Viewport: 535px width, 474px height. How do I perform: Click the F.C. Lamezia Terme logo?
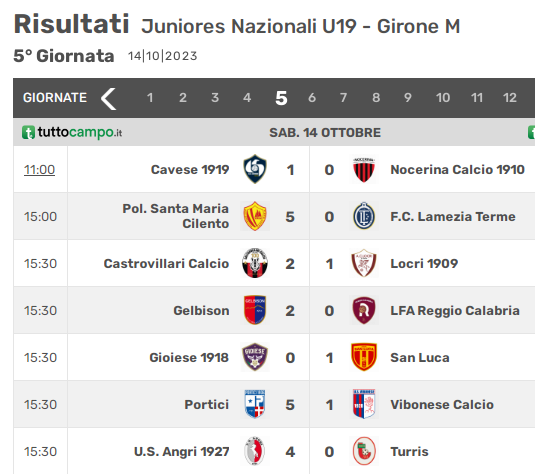[364, 216]
